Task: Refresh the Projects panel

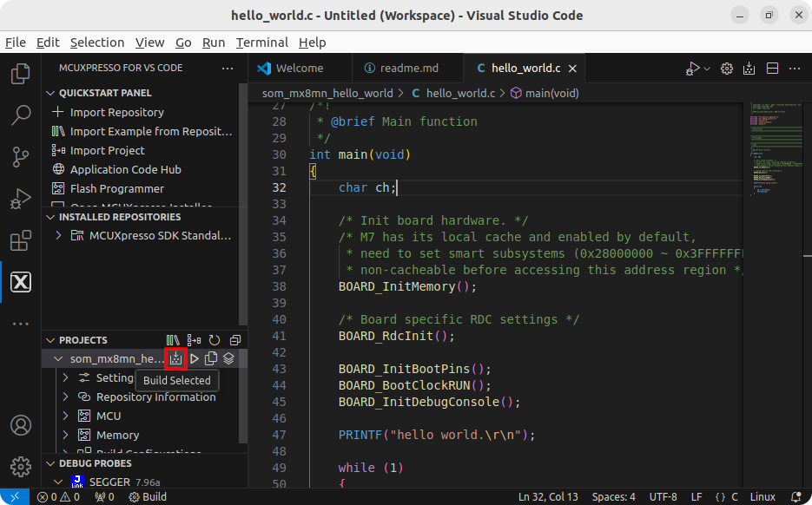Action: pos(215,340)
